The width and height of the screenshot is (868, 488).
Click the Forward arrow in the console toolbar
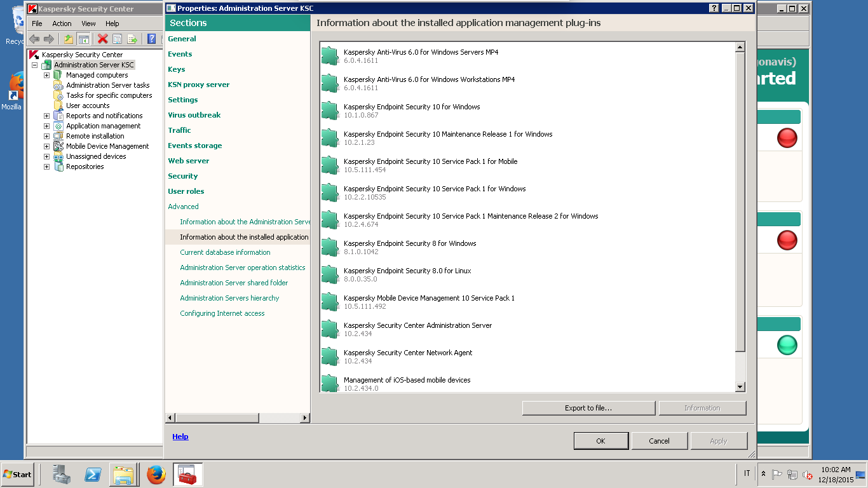[x=48, y=39]
